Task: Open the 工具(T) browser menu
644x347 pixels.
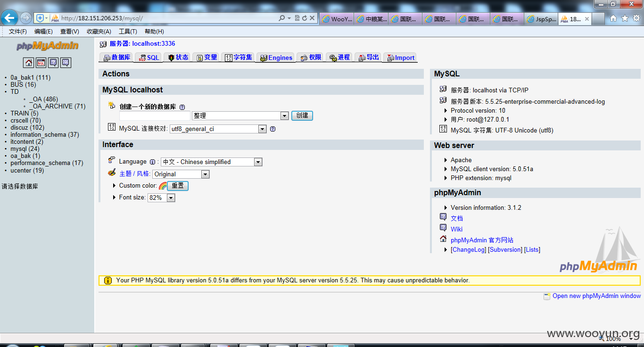Action: (128, 32)
